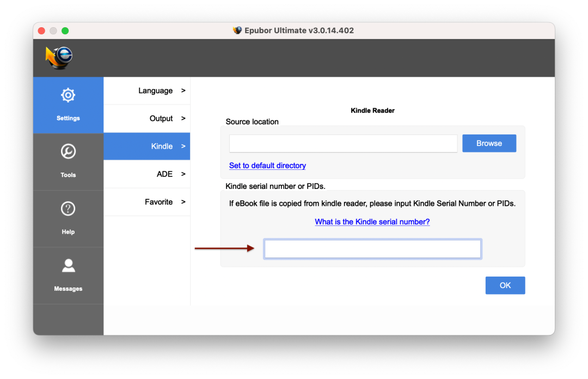Image resolution: width=588 pixels, height=379 pixels.
Task: Click the Browse button
Action: tap(489, 143)
